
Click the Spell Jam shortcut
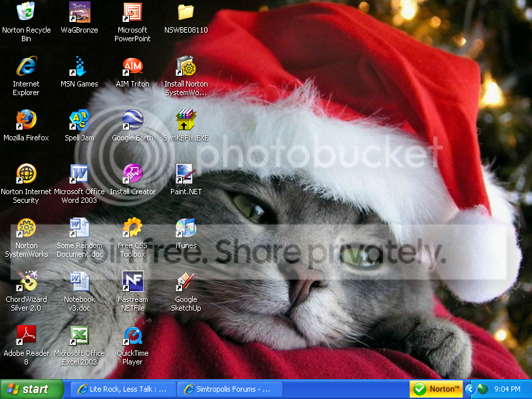pos(79,120)
